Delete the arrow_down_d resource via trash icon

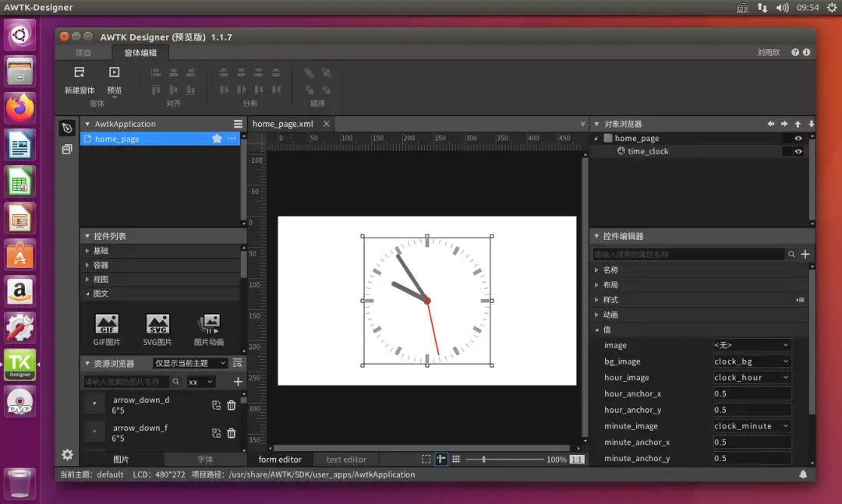(231, 404)
